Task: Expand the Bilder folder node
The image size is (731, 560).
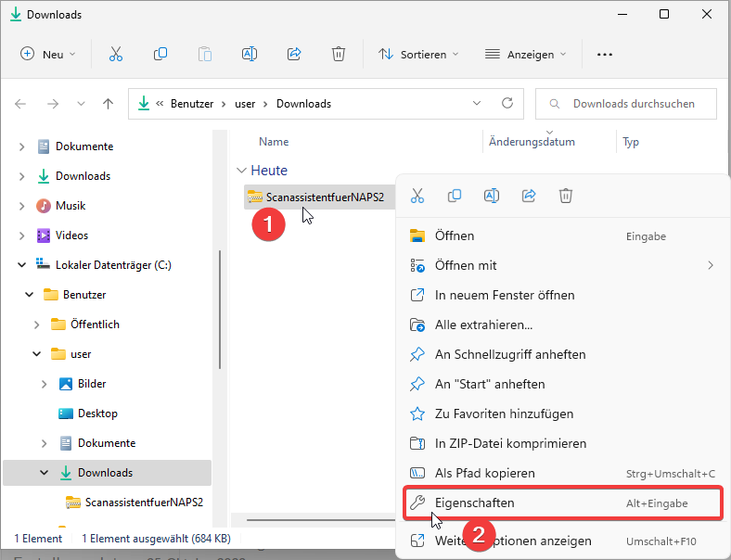Action: 44,384
